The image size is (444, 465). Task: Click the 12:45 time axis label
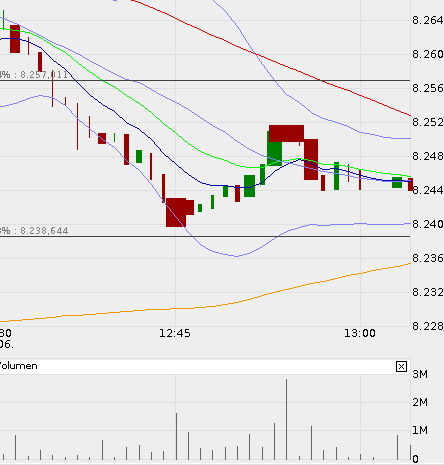[x=175, y=333]
